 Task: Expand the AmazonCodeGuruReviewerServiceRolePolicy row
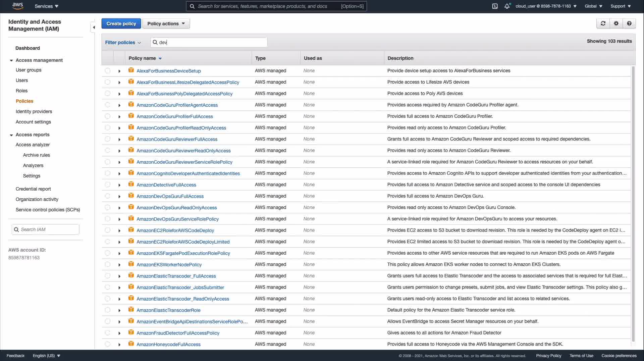[x=119, y=162]
